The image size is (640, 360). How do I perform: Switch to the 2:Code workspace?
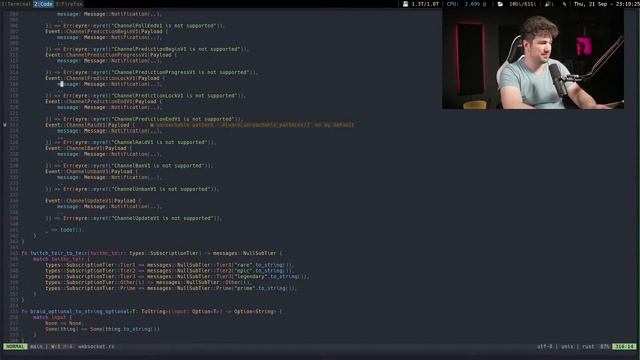pos(43,4)
